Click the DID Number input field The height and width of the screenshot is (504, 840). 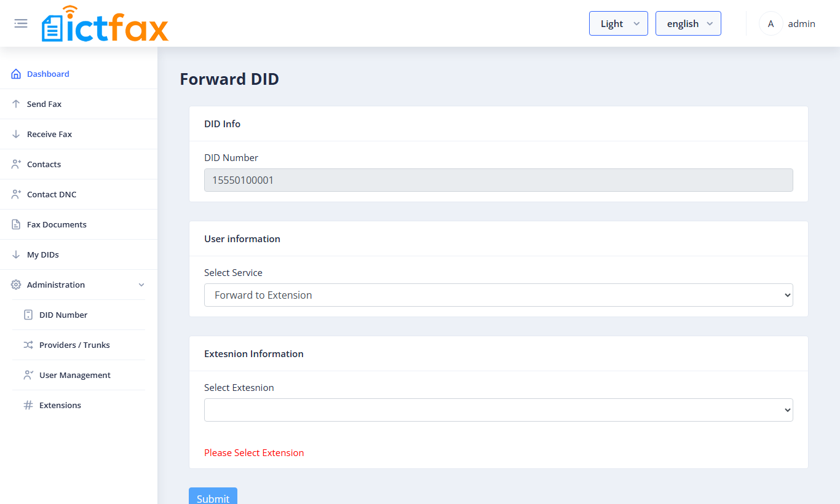point(499,180)
